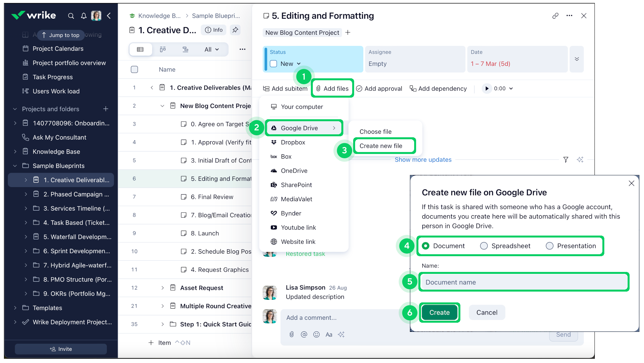The image size is (644, 363).
Task: Open the notifications bell icon
Action: [x=84, y=16]
